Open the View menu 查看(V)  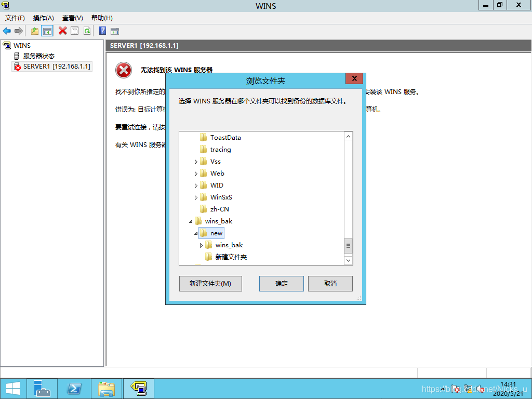click(73, 18)
